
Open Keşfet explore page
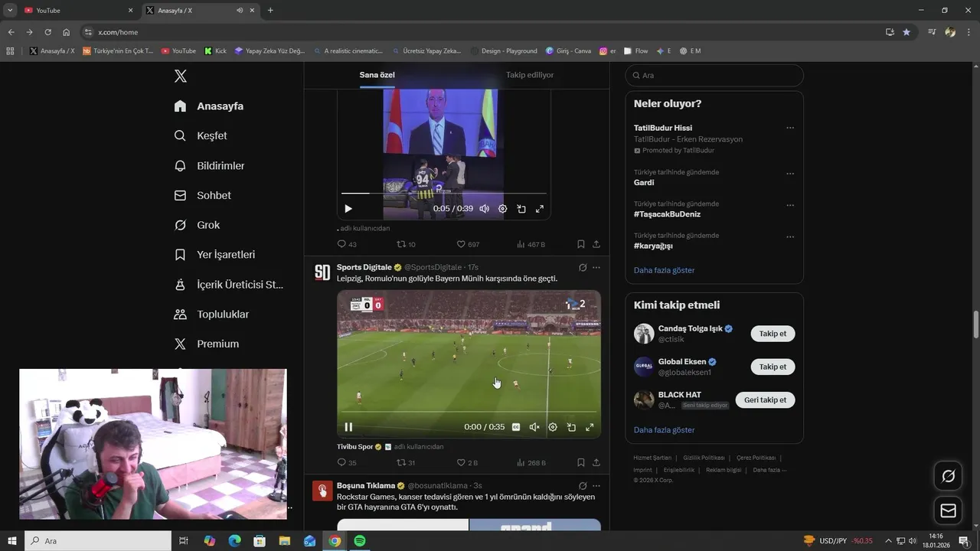coord(201,135)
